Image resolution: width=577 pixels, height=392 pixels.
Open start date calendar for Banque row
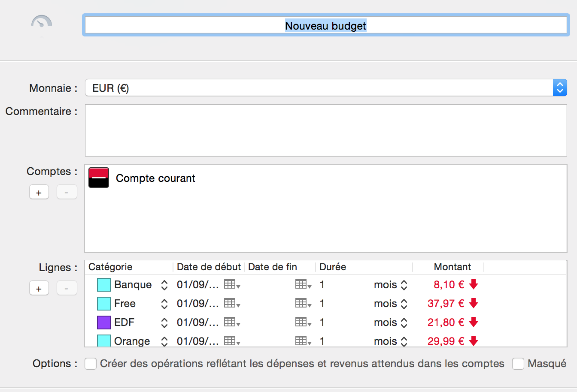pyautogui.click(x=232, y=284)
